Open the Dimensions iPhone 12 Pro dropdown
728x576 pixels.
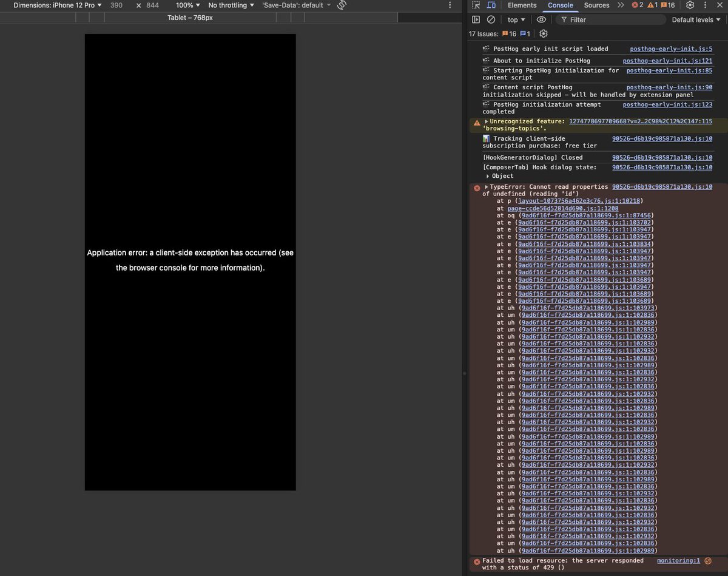pyautogui.click(x=58, y=5)
